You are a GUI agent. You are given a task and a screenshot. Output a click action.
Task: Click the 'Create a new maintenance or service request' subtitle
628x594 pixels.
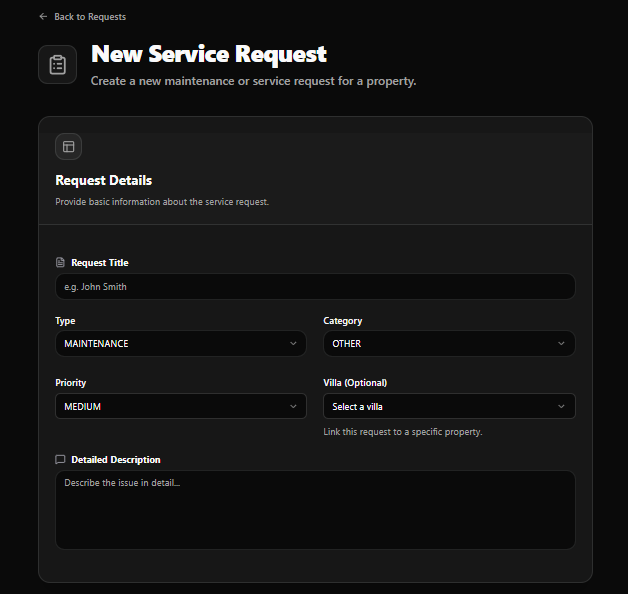[254, 81]
